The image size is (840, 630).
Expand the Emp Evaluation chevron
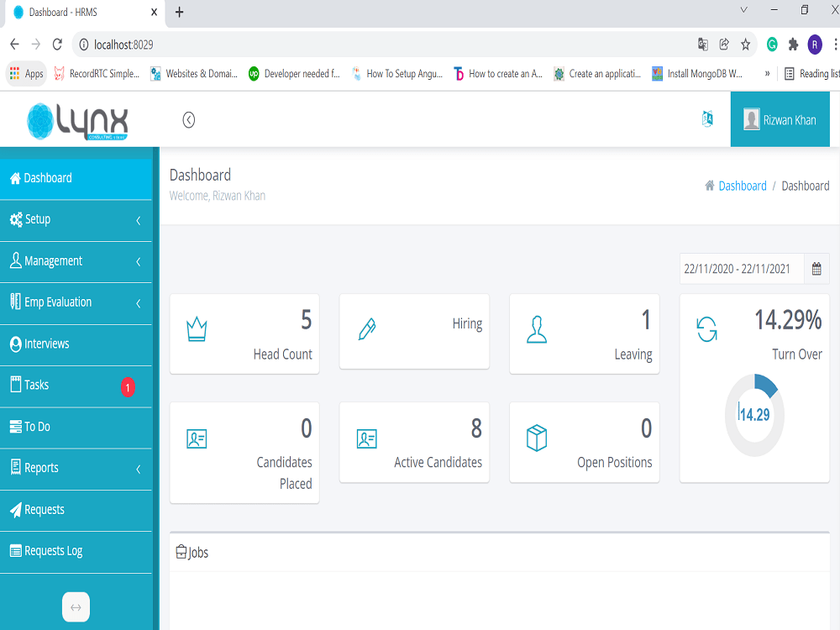click(139, 303)
